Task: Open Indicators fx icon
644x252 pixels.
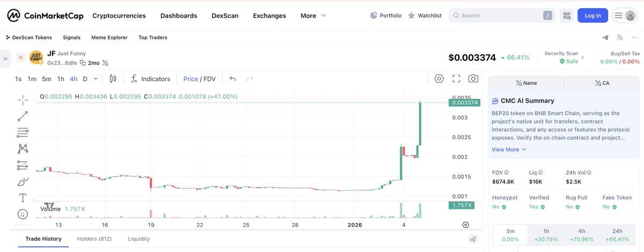Action: [x=134, y=79]
